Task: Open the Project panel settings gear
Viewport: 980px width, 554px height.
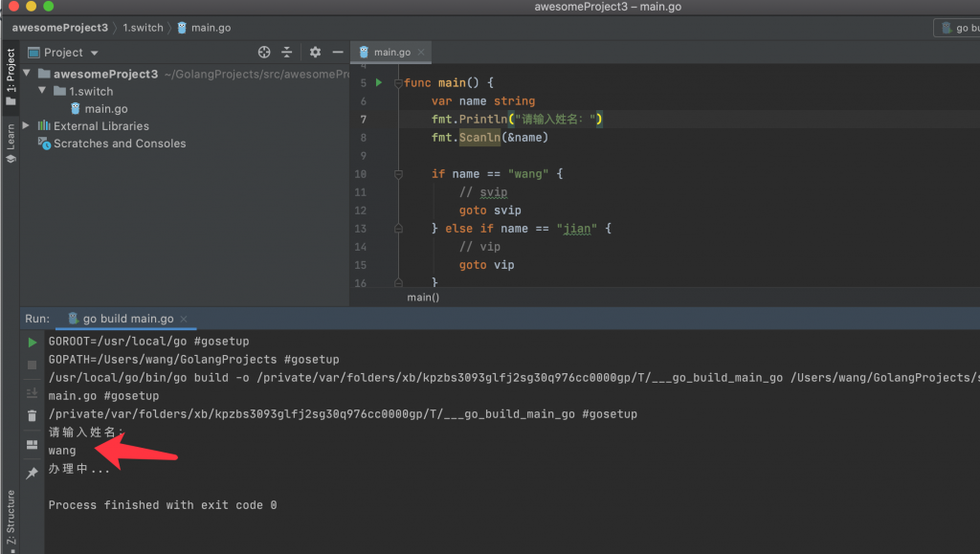Action: point(315,53)
